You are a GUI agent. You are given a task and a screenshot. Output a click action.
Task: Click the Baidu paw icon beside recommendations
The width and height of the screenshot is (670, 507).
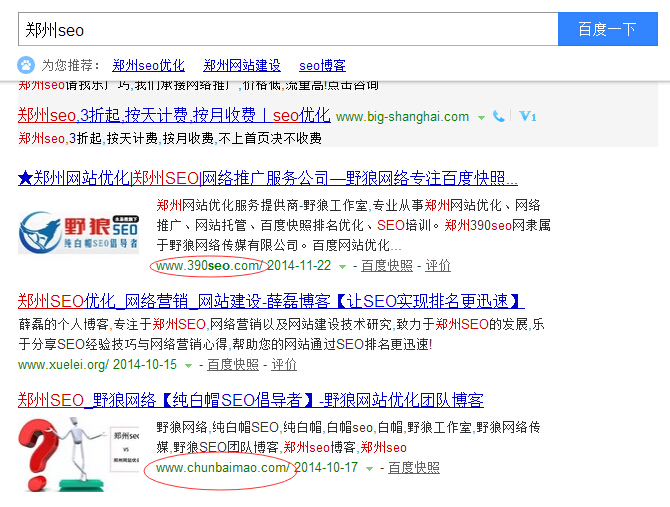pyautogui.click(x=26, y=65)
